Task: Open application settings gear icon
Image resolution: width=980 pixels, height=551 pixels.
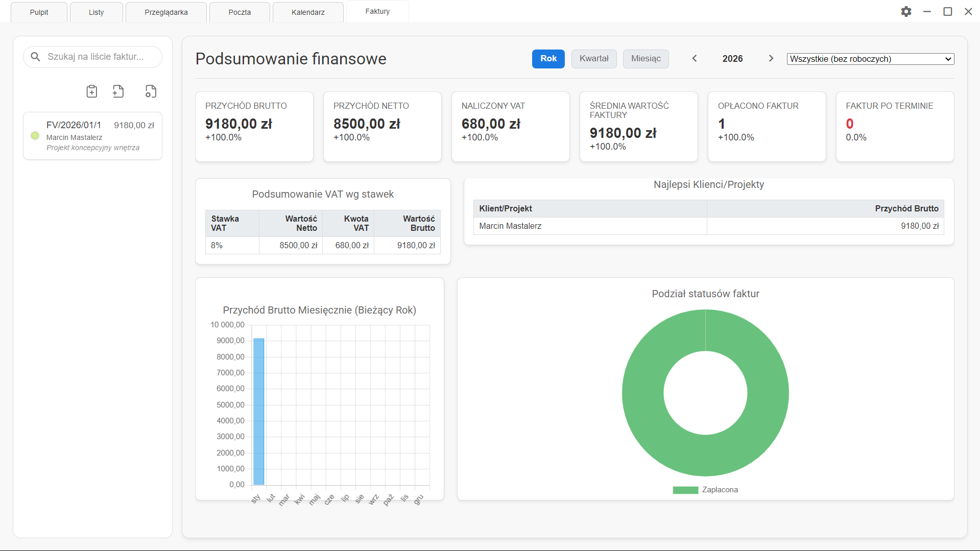Action: click(x=906, y=12)
